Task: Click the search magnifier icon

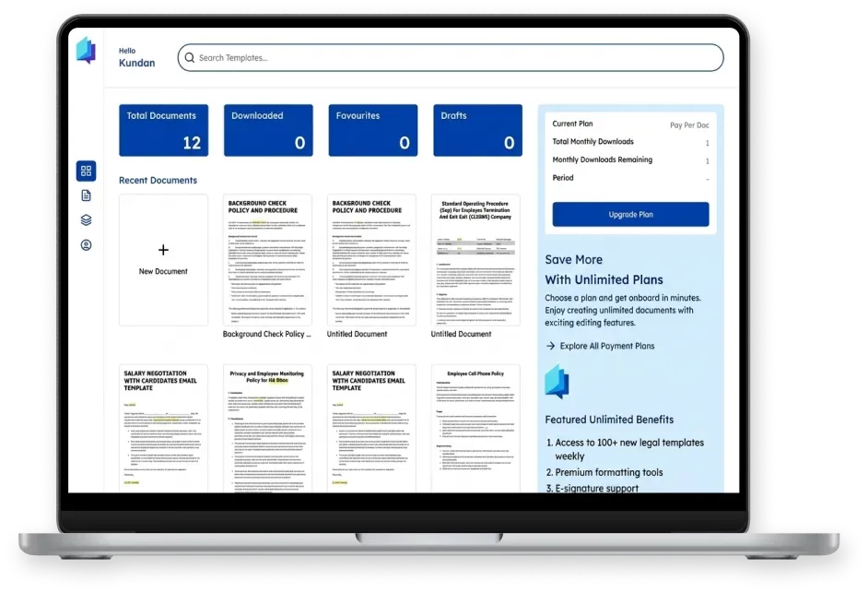Action: pyautogui.click(x=189, y=57)
